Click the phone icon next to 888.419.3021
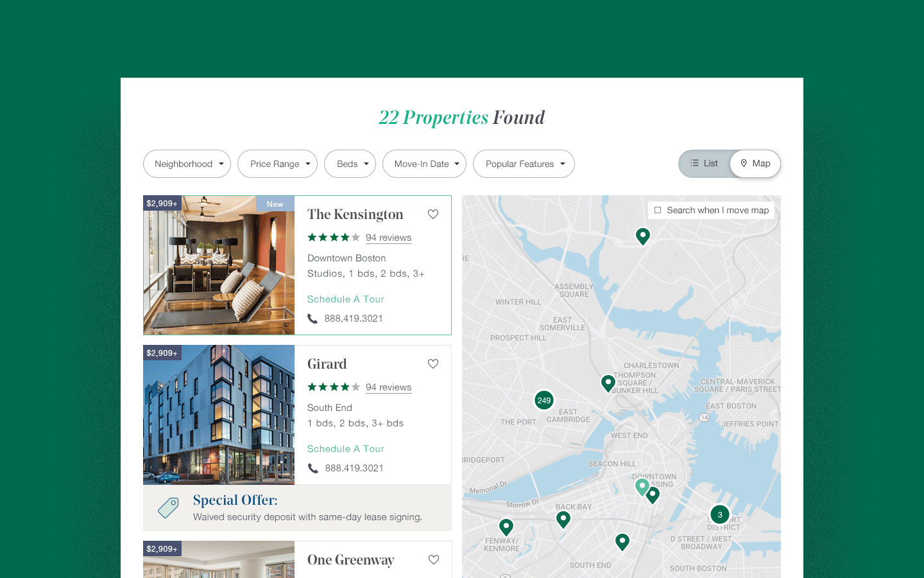Screen dimensions: 924x578 (x=312, y=318)
